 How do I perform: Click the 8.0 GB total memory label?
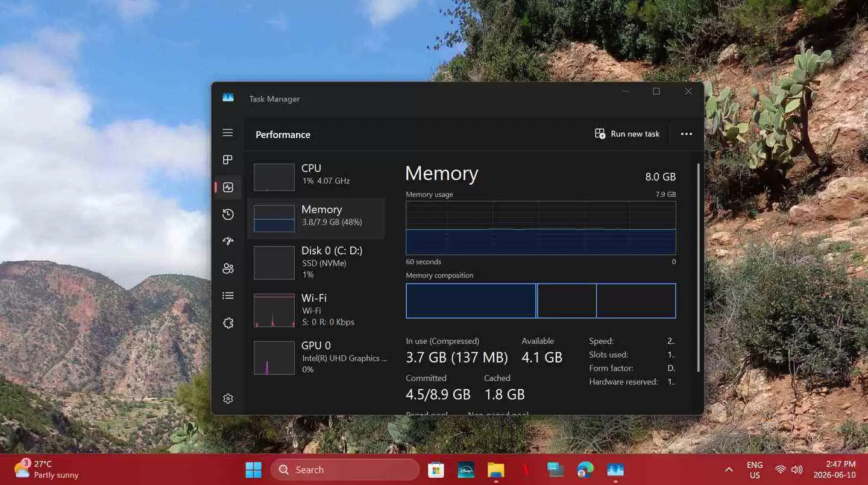point(661,177)
